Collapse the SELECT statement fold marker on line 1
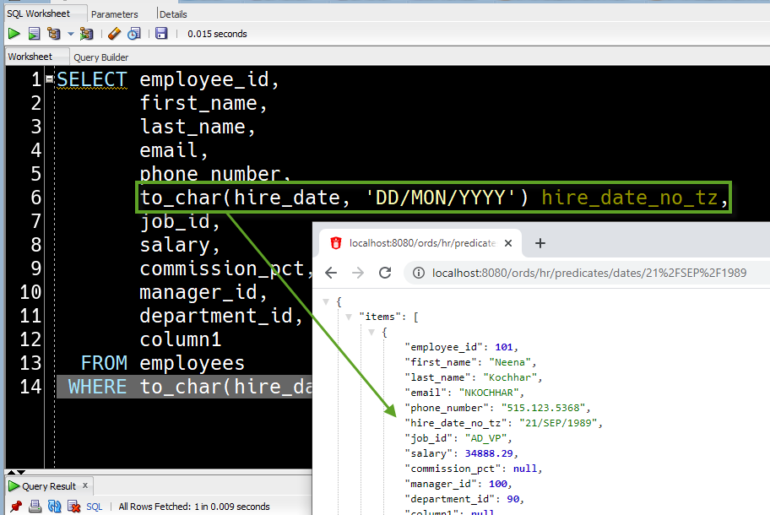Image resolution: width=770 pixels, height=515 pixels. pyautogui.click(x=49, y=79)
